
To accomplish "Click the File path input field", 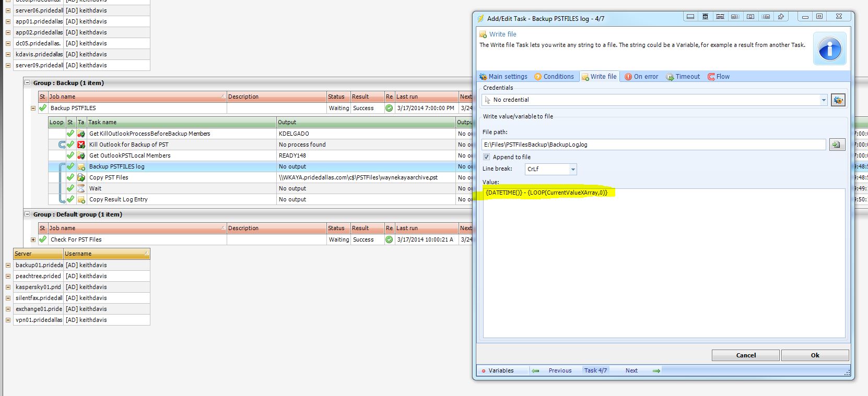I will pyautogui.click(x=653, y=145).
